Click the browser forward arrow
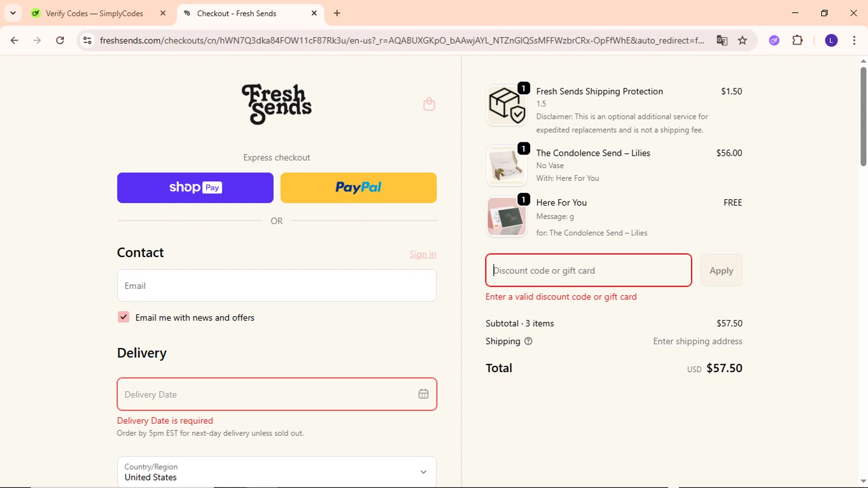The width and height of the screenshot is (868, 488). (37, 41)
